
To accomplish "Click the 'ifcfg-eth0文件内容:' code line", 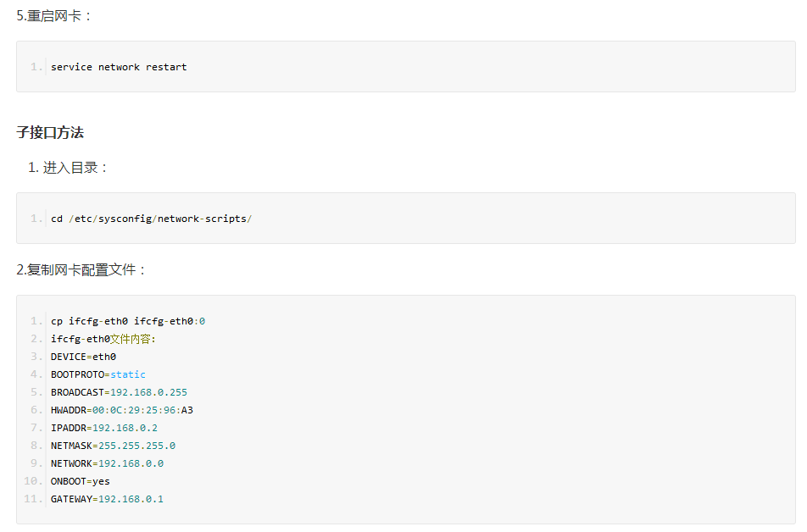I will [x=103, y=339].
